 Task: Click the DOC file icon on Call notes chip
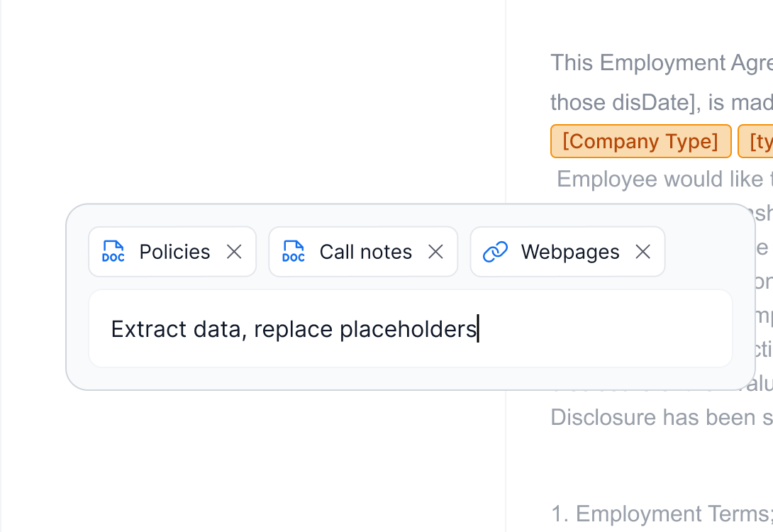pos(294,252)
